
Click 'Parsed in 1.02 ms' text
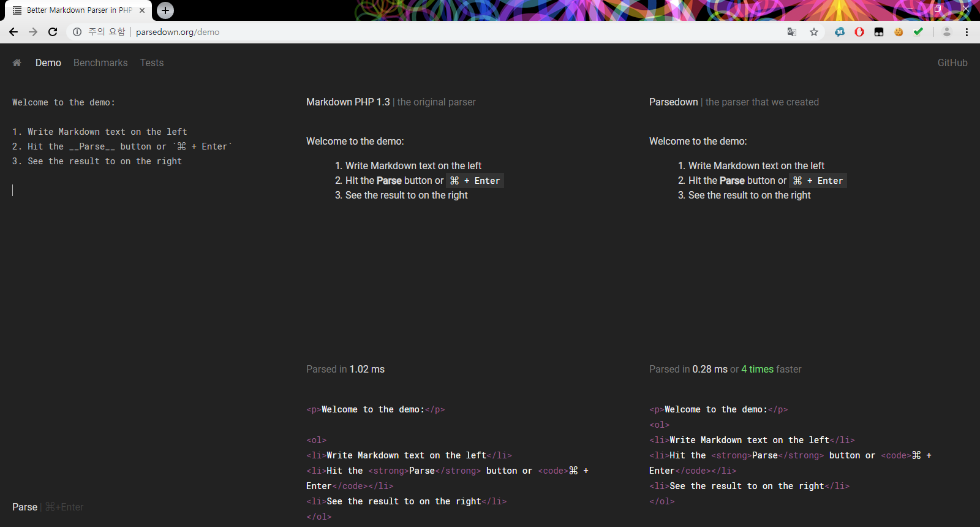345,369
